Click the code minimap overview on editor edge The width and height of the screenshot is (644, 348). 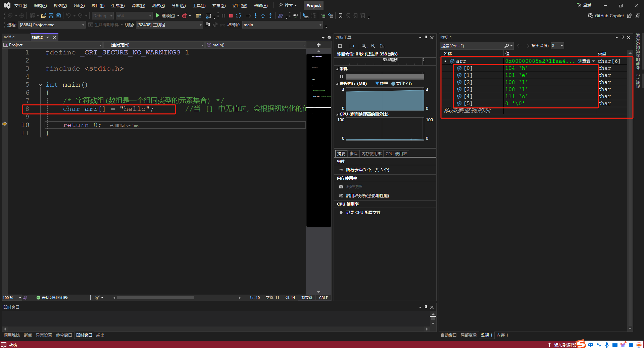(x=318, y=140)
